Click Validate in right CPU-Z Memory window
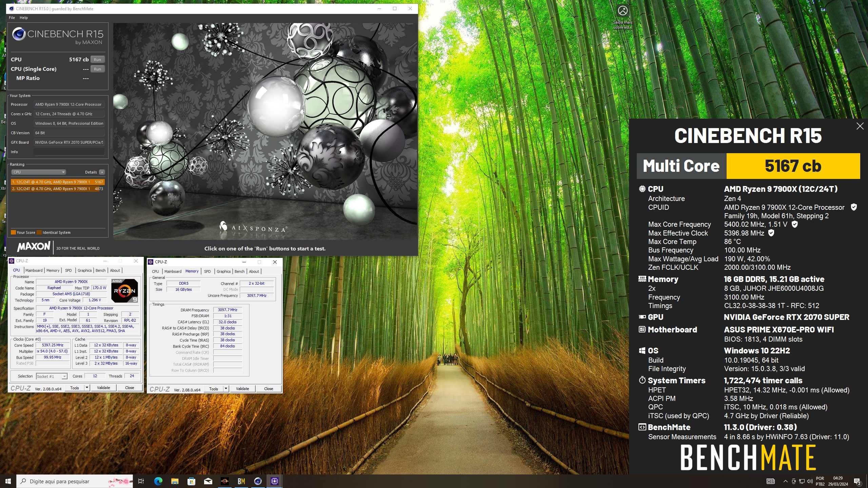The height and width of the screenshot is (488, 868). [242, 389]
